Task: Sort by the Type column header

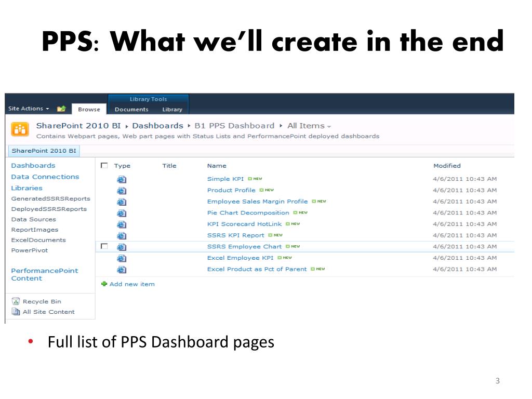Action: (x=122, y=166)
